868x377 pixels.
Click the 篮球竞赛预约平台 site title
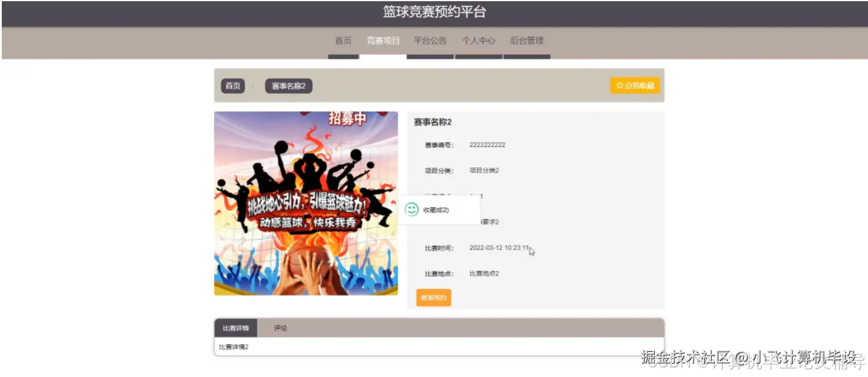pos(434,12)
